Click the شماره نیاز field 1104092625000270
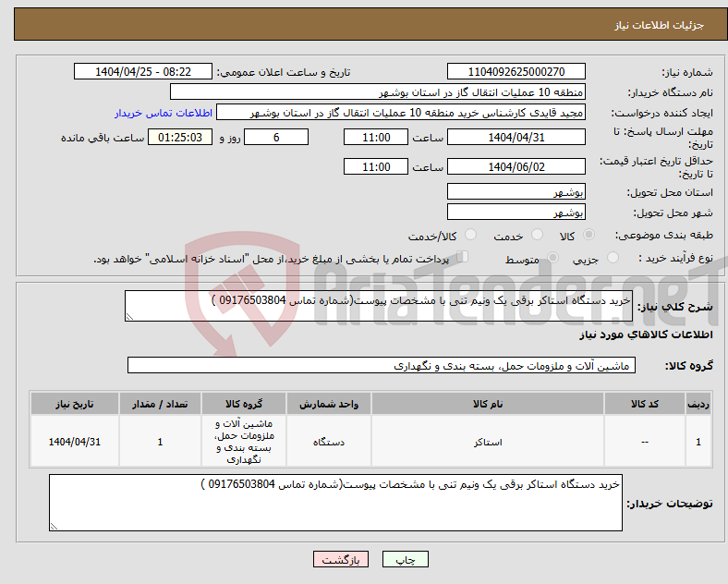 pyautogui.click(x=516, y=71)
